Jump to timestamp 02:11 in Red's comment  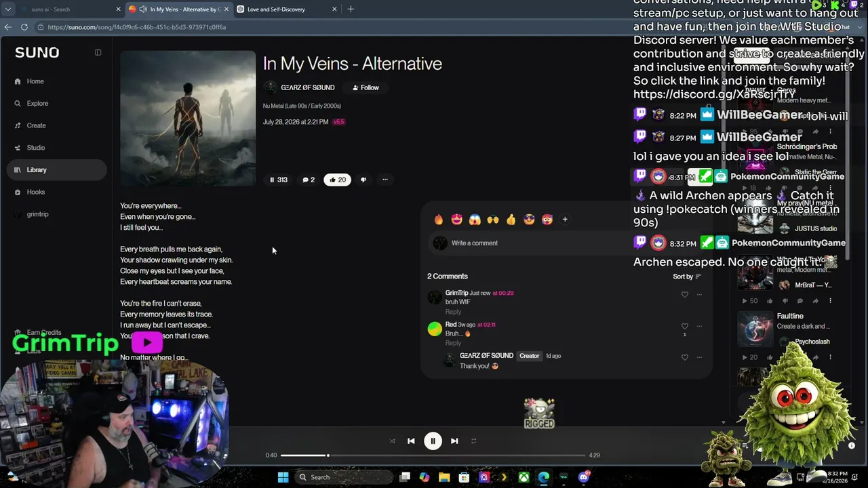tap(485, 325)
